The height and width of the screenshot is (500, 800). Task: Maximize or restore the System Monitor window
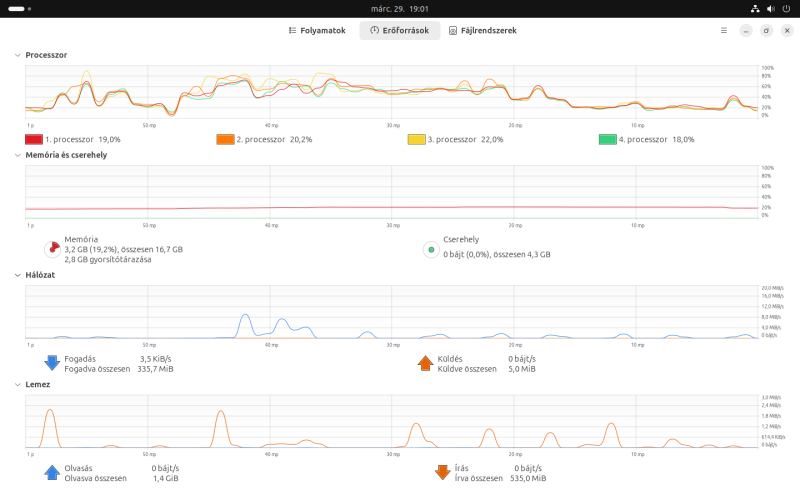pos(766,31)
